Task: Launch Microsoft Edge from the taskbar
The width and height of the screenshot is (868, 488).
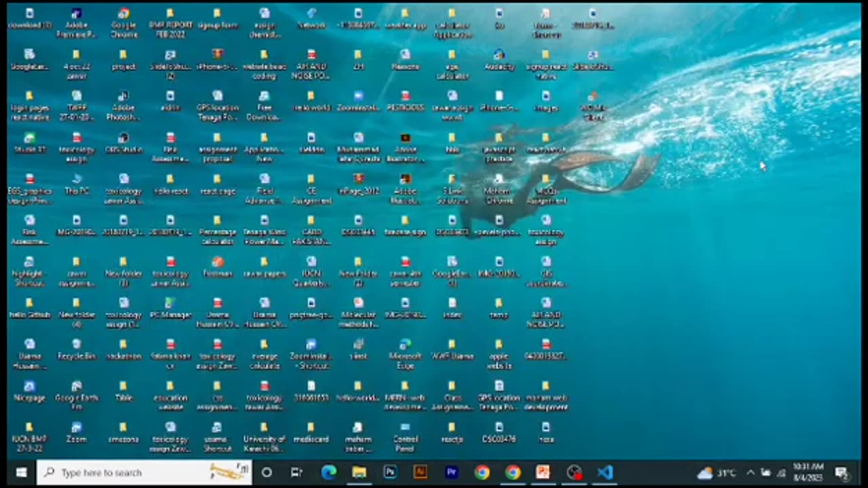Action: coord(329,472)
